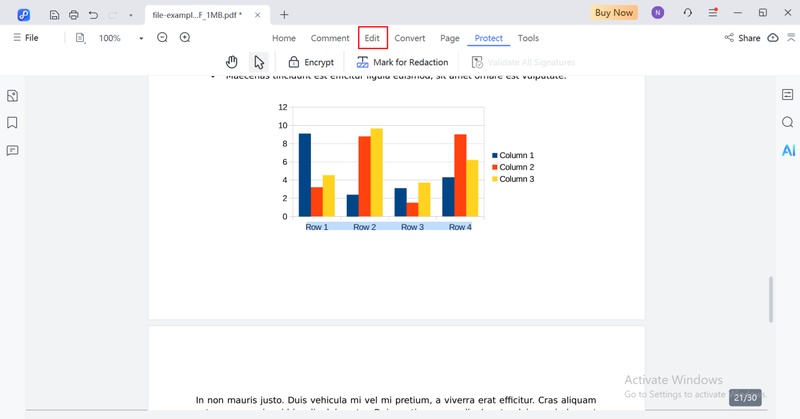Viewport: 800px width, 419px height.
Task: Switch to the Convert tab
Action: point(410,38)
